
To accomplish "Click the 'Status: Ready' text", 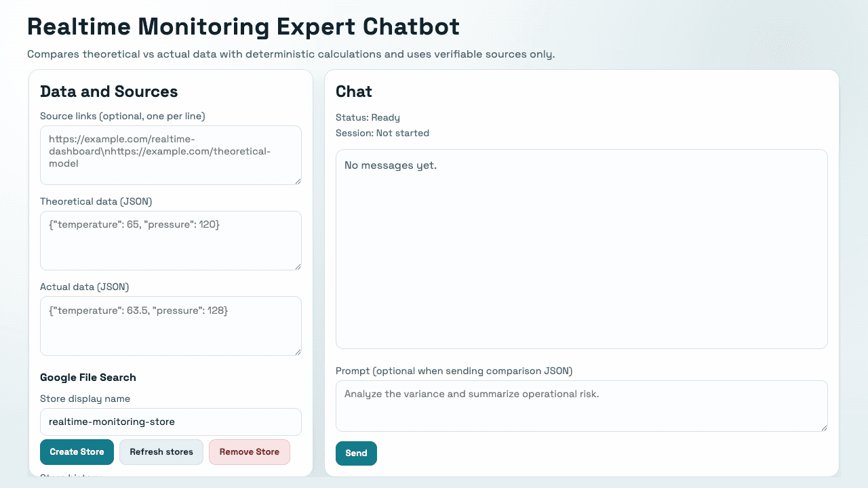I will pyautogui.click(x=368, y=117).
